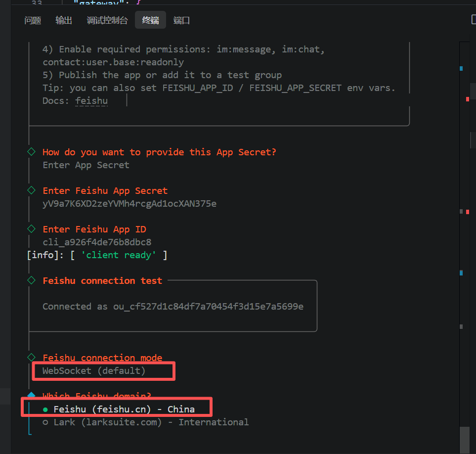
Task: Click the terminal vertical scrollbar thumb
Action: 465,439
